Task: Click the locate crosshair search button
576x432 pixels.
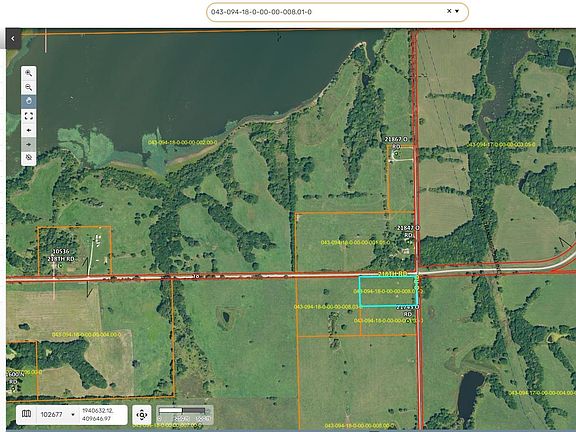Action: pos(142,415)
